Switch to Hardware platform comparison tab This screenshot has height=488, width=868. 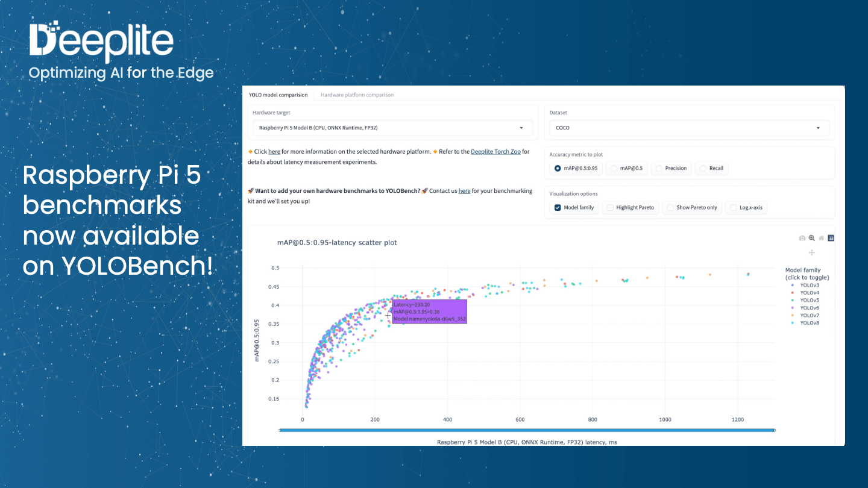(357, 95)
